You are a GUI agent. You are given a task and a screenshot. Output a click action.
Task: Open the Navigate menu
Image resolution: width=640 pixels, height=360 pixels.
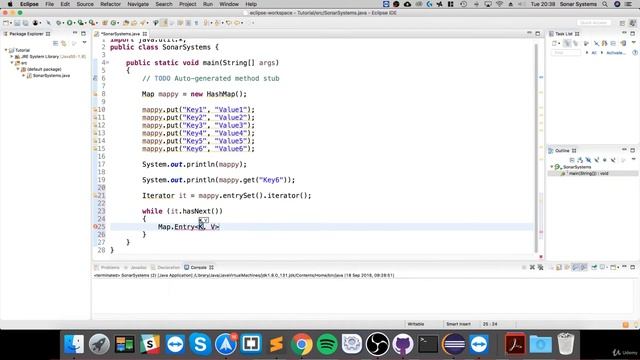pyautogui.click(x=138, y=4)
